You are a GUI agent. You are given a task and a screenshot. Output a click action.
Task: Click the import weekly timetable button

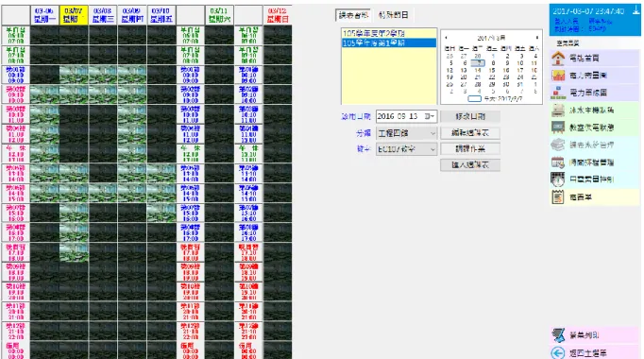click(470, 164)
